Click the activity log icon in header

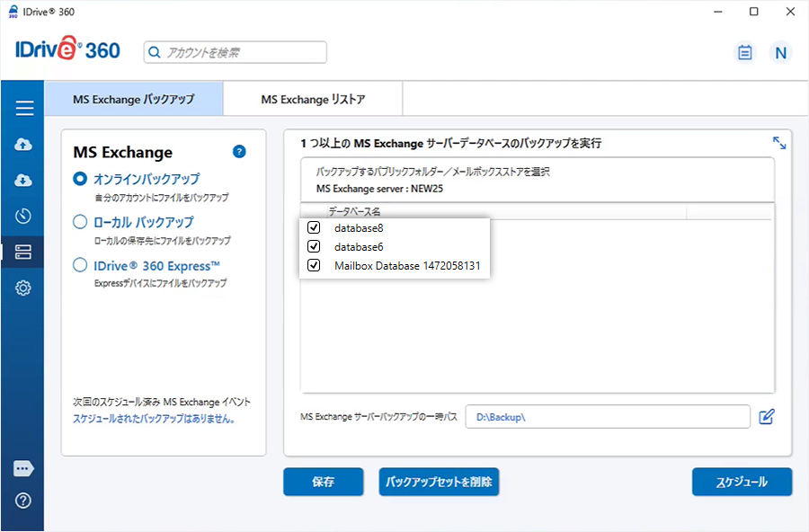click(744, 52)
